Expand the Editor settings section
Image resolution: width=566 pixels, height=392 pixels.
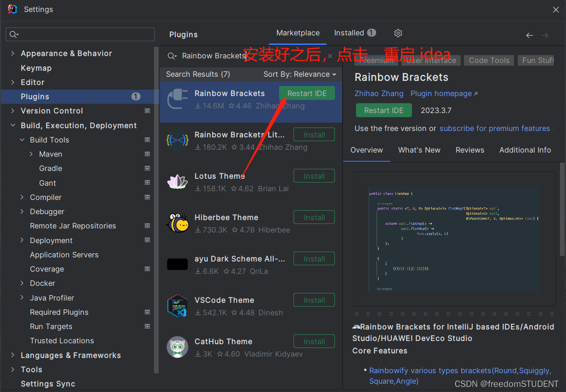[x=12, y=82]
